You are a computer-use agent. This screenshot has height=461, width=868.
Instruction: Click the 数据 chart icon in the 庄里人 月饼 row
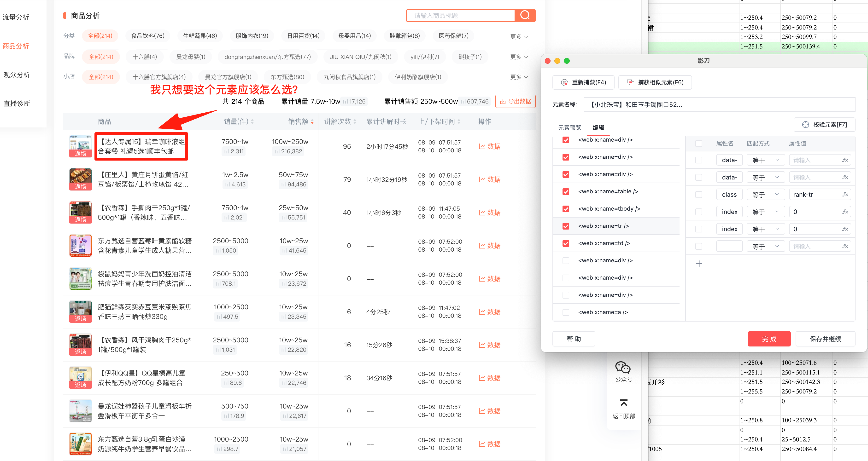coord(482,179)
